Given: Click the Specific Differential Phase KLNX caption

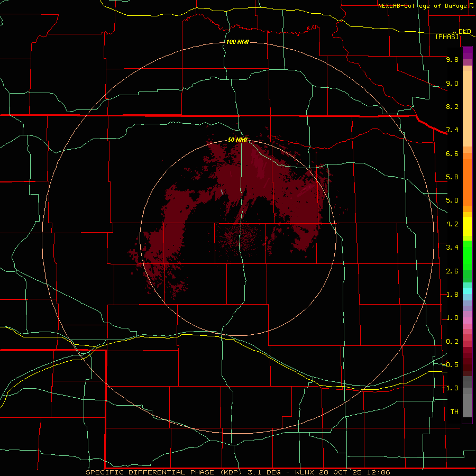Looking at the screenshot, I should [238, 472].
